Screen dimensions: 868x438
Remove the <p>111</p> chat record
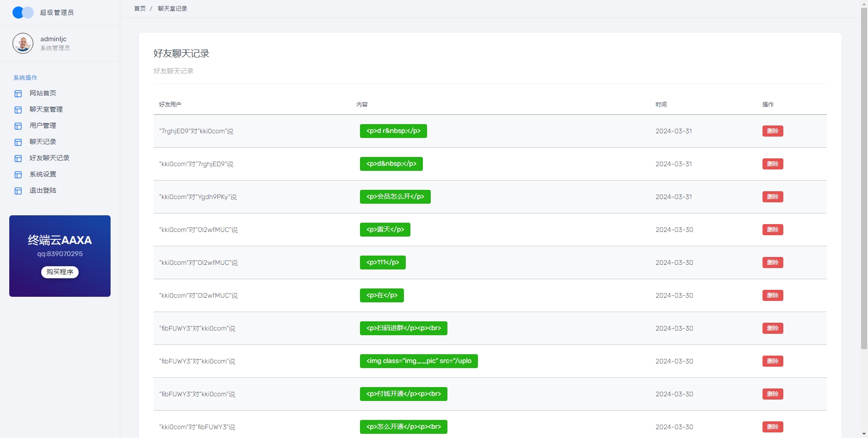[x=772, y=263]
